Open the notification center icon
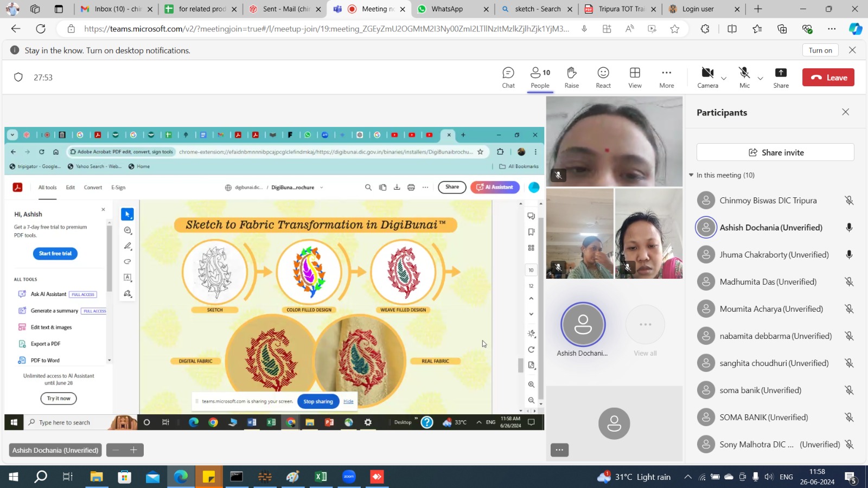Viewport: 868px width, 488px height. click(x=851, y=477)
